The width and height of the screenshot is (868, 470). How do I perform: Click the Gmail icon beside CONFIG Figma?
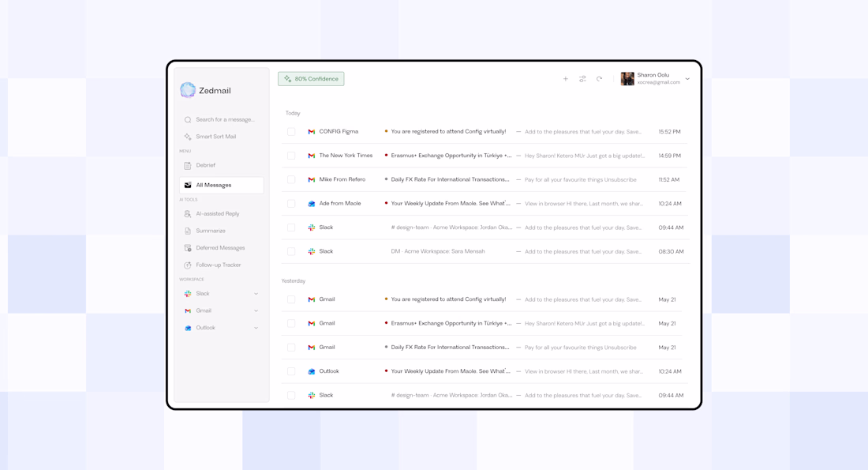[311, 132]
